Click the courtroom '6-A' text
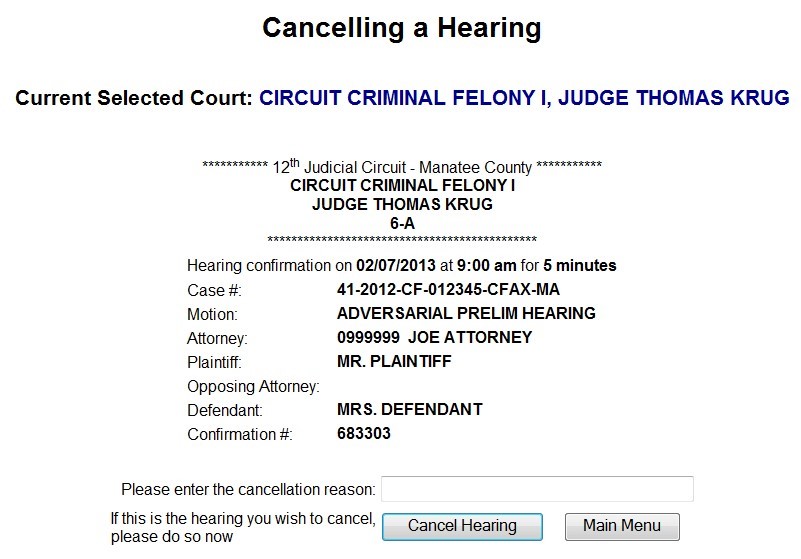The height and width of the screenshot is (559, 801). coord(401,223)
